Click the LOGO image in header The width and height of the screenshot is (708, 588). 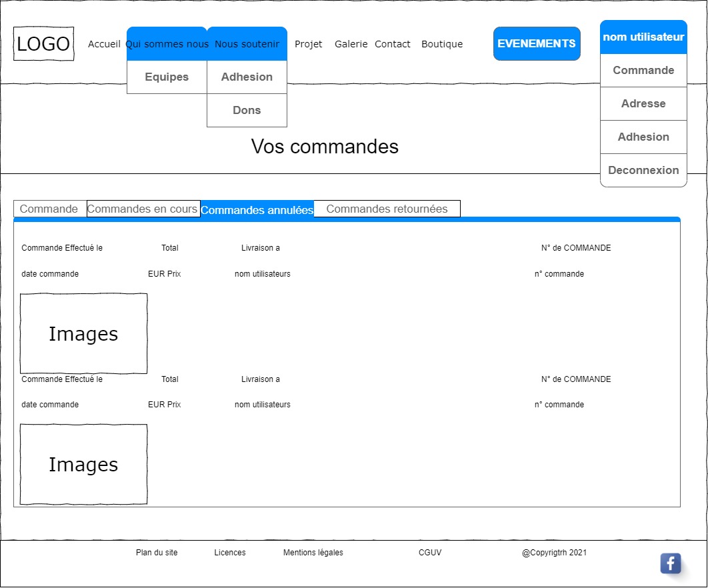coord(43,44)
